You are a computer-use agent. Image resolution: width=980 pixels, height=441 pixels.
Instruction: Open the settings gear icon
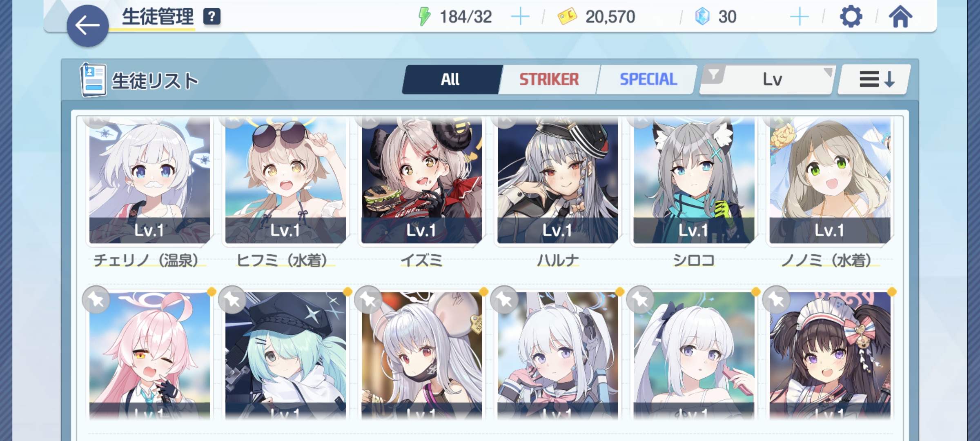(851, 17)
